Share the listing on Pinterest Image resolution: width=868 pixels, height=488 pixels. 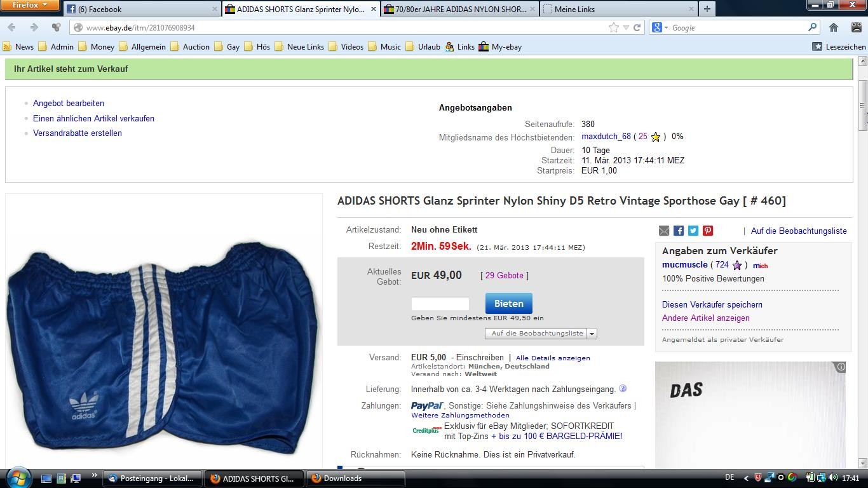click(708, 231)
